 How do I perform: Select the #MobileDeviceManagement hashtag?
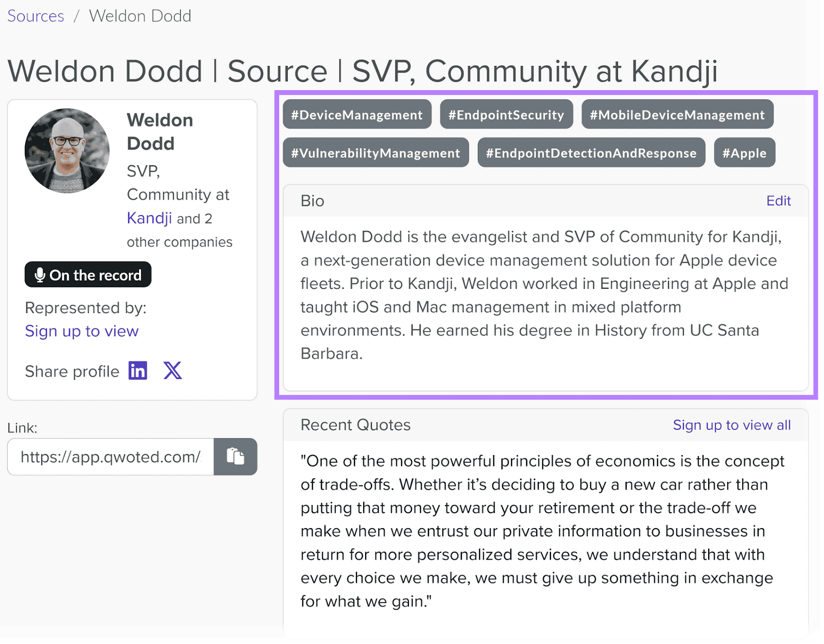click(x=677, y=114)
